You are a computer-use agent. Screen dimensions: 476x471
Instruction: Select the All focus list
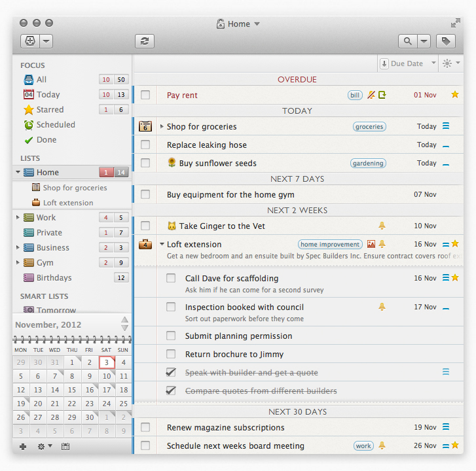pyautogui.click(x=72, y=79)
